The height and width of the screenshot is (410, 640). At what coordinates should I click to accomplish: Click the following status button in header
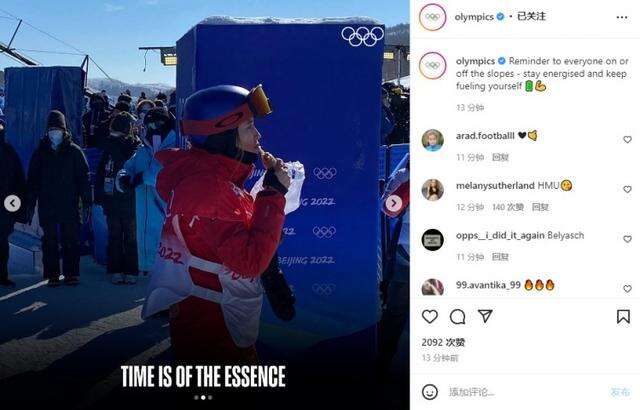click(531, 16)
